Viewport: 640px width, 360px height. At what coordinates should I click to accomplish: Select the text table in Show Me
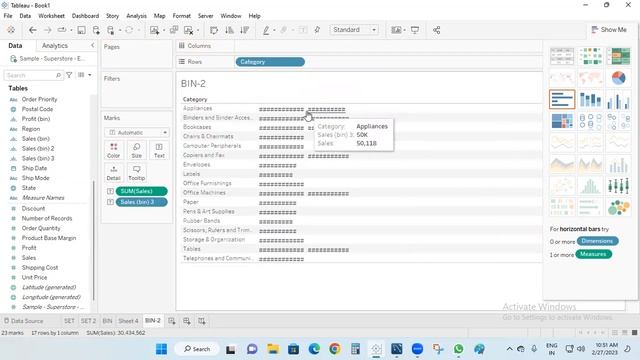pyautogui.click(x=562, y=56)
